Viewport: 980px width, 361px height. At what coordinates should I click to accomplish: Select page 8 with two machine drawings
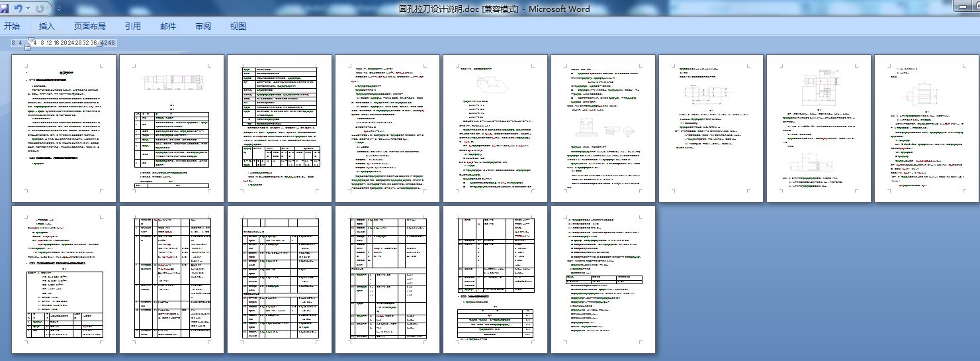tap(819, 129)
